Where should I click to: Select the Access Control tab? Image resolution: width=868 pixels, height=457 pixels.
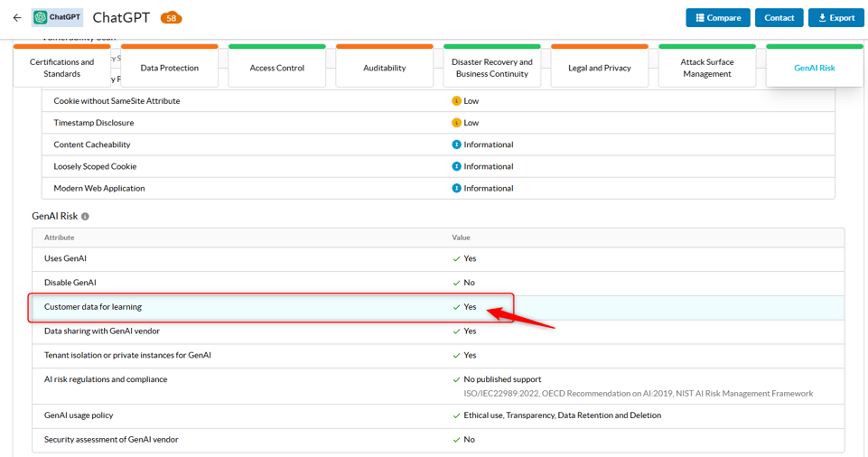(276, 68)
